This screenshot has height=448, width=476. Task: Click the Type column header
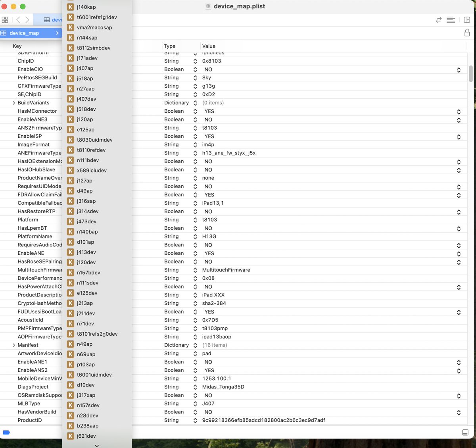tap(170, 46)
